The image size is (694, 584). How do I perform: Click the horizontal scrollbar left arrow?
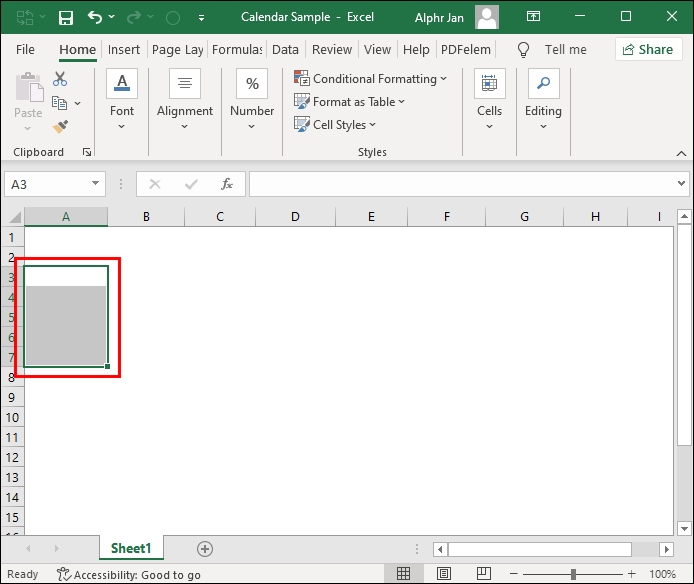[440, 549]
